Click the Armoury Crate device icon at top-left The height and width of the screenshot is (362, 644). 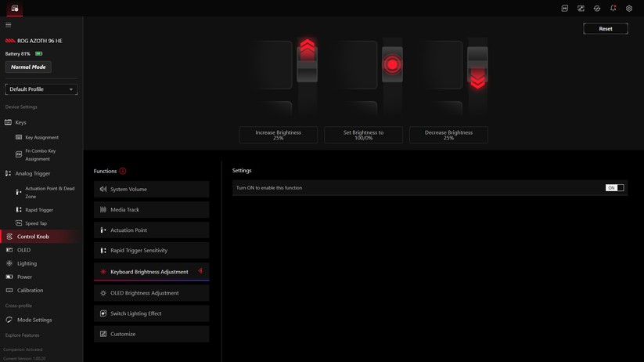[15, 8]
